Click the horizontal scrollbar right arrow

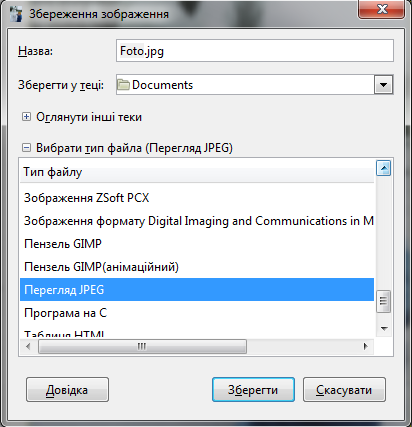(x=366, y=346)
